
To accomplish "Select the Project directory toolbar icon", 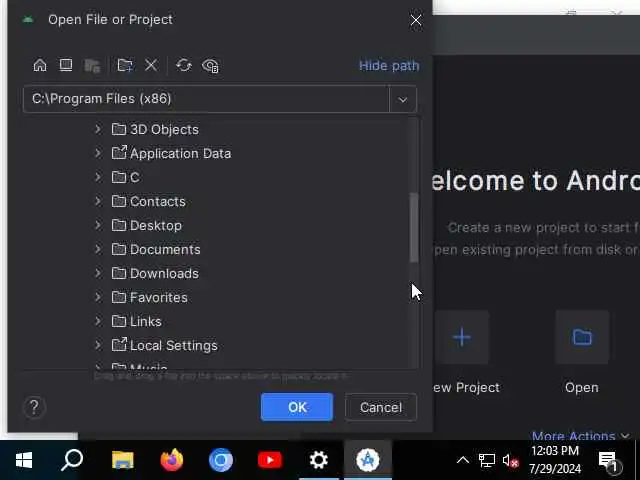I will click(92, 65).
